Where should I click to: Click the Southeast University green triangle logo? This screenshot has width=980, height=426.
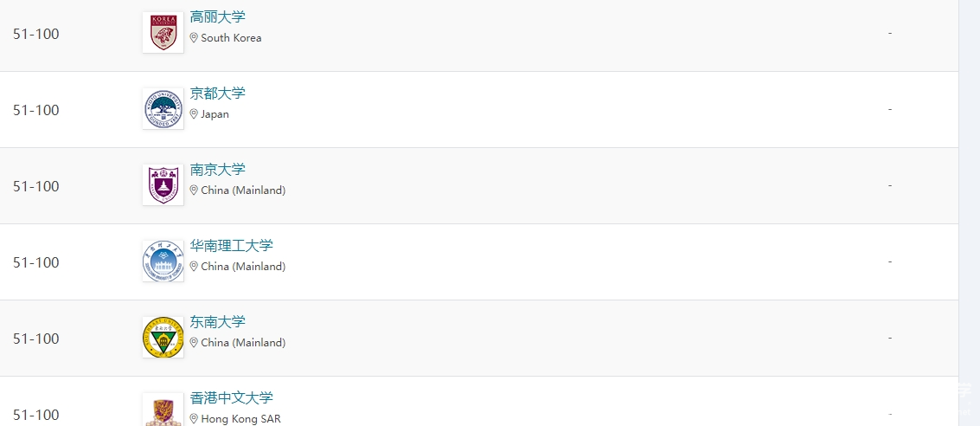pyautogui.click(x=163, y=338)
